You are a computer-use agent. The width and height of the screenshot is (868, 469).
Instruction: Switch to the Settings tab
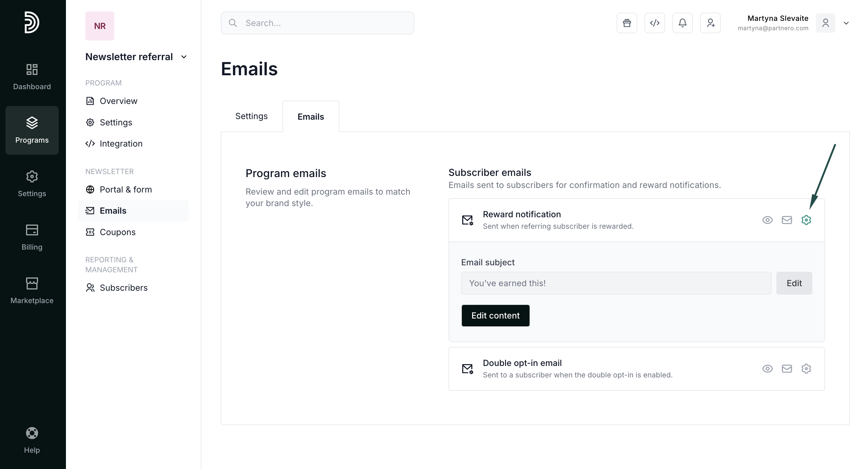[x=251, y=116]
